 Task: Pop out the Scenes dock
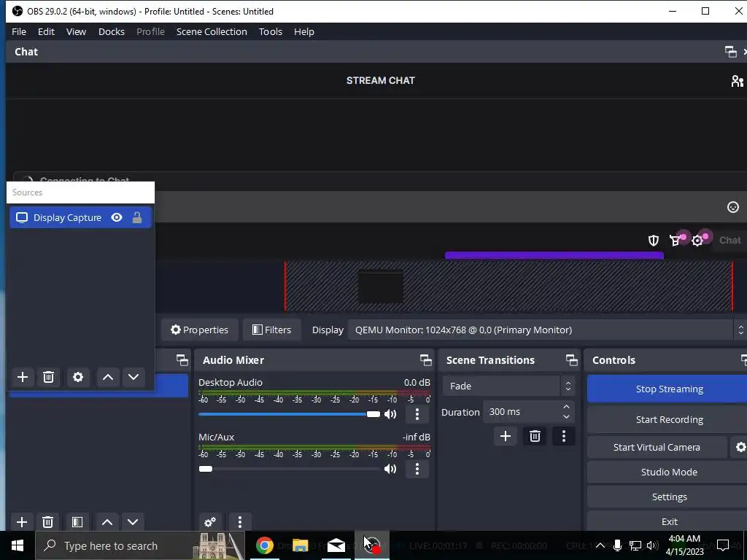point(182,360)
